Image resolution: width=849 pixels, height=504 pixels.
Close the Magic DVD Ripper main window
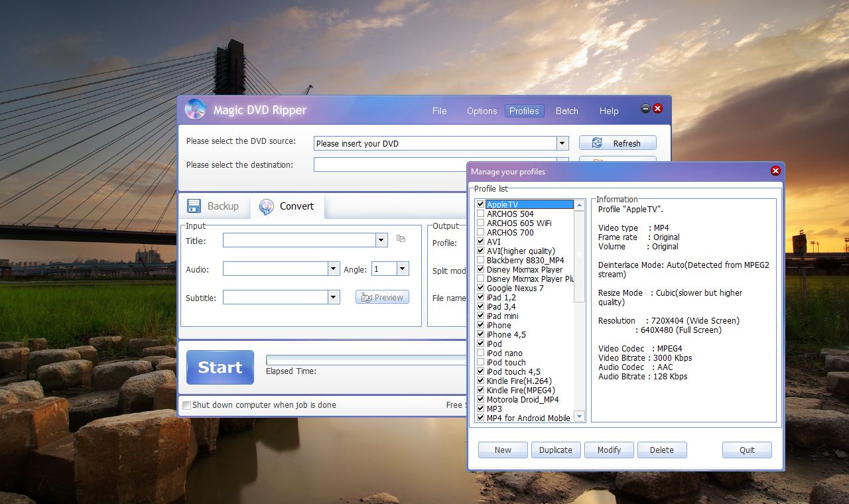tap(657, 109)
